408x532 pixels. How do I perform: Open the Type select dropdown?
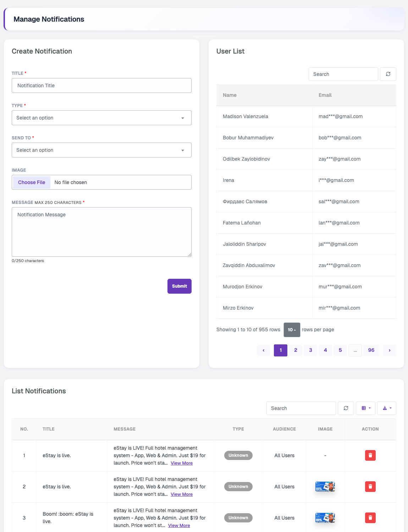(x=101, y=118)
